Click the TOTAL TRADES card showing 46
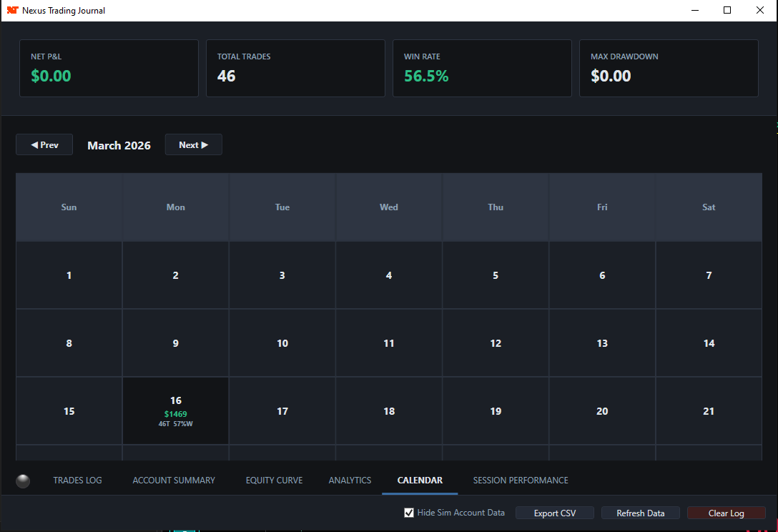The height and width of the screenshot is (532, 778). pyautogui.click(x=295, y=68)
